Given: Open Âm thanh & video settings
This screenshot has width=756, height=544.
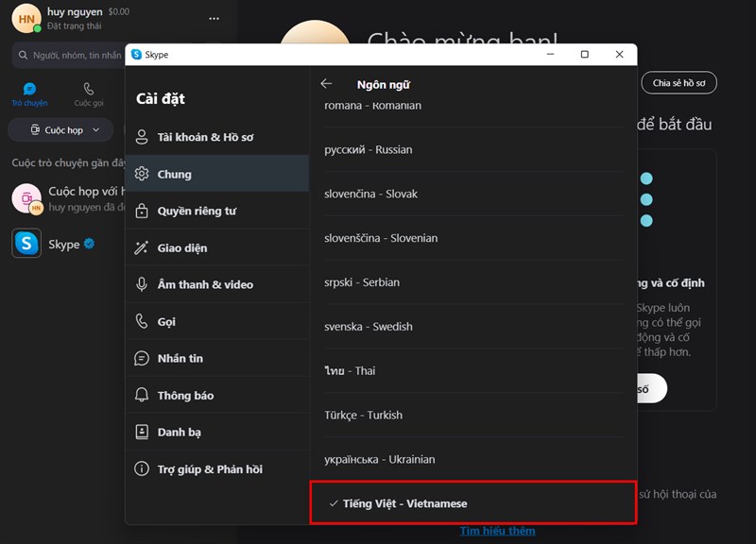Looking at the screenshot, I should click(212, 284).
